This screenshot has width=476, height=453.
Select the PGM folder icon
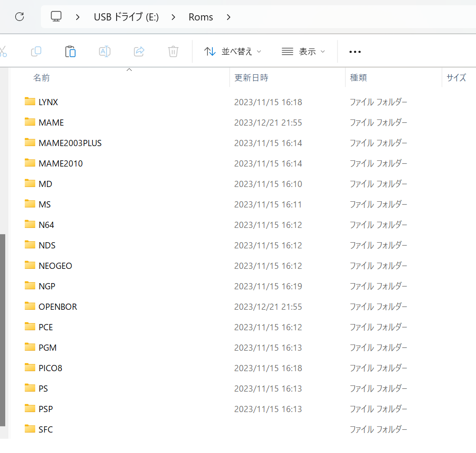30,346
